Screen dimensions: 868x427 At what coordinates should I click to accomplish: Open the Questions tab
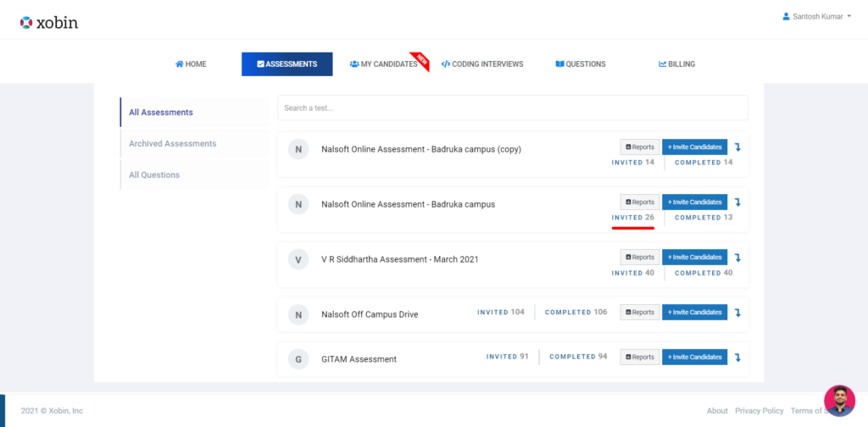pos(581,64)
